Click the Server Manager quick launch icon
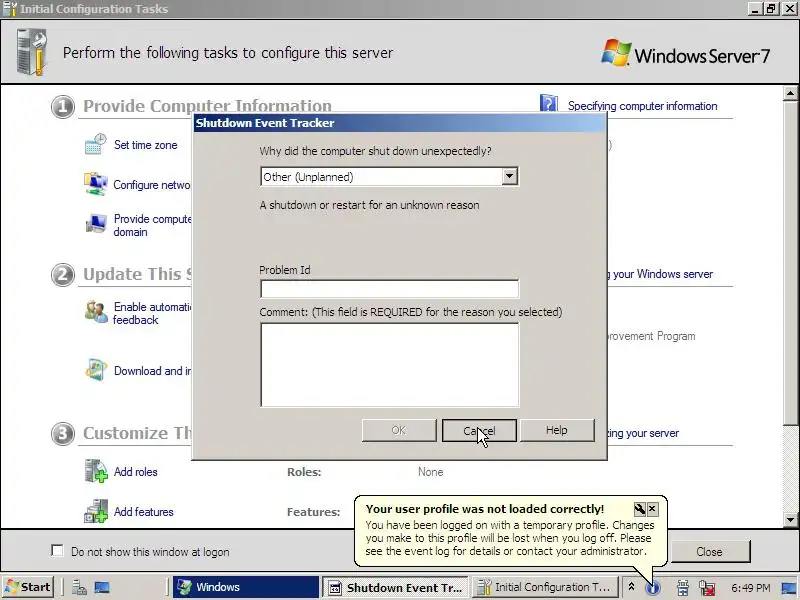800x600 pixels. (79, 587)
